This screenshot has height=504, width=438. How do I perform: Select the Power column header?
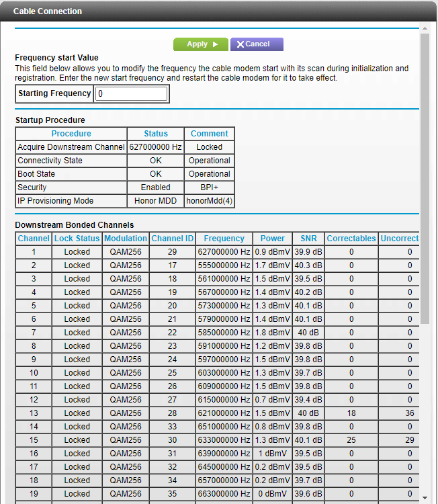tap(272, 239)
